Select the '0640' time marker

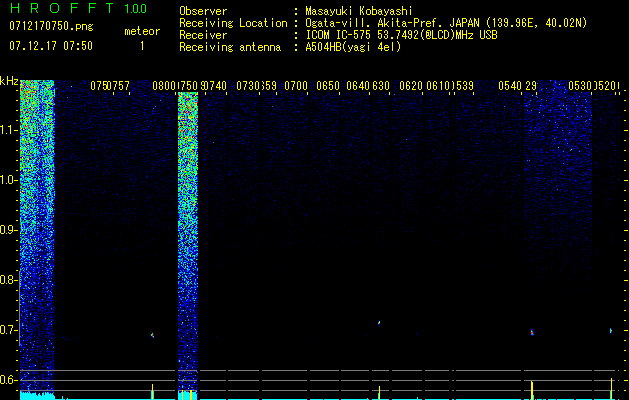point(358,86)
